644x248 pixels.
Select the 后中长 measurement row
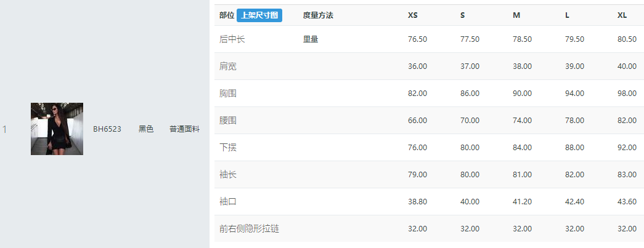[429, 39]
